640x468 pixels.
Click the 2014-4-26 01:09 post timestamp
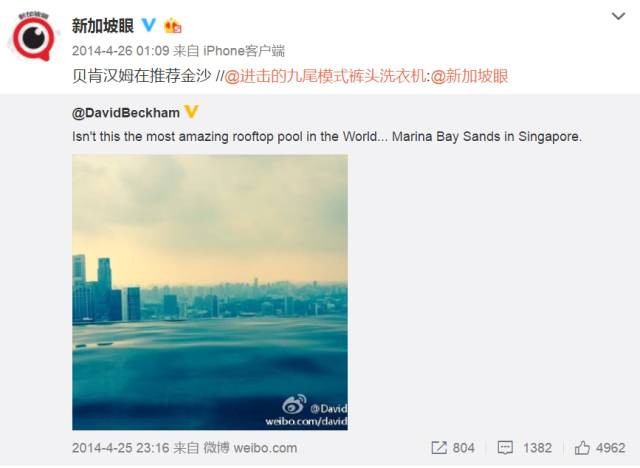pyautogui.click(x=120, y=51)
